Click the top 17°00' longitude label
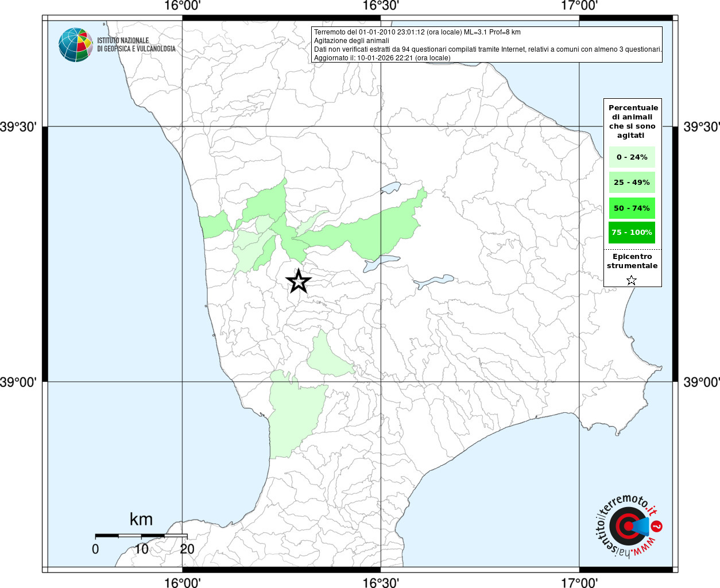The width and height of the screenshot is (720, 588). (580, 6)
